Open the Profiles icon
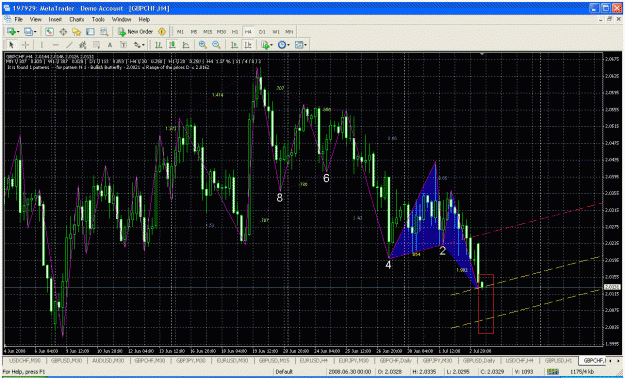625x378 pixels. pos(28,32)
